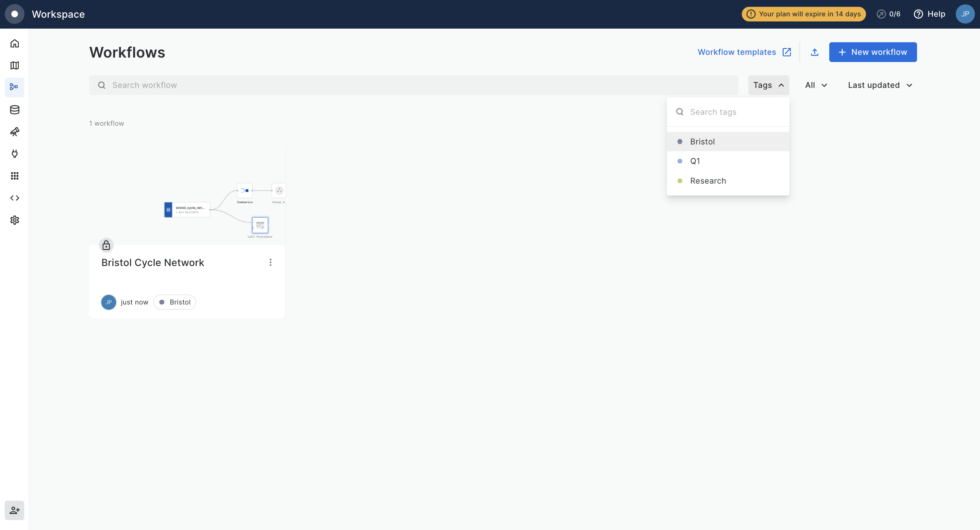Open Maps from the sidebar
Image resolution: width=980 pixels, height=530 pixels.
(14, 65)
